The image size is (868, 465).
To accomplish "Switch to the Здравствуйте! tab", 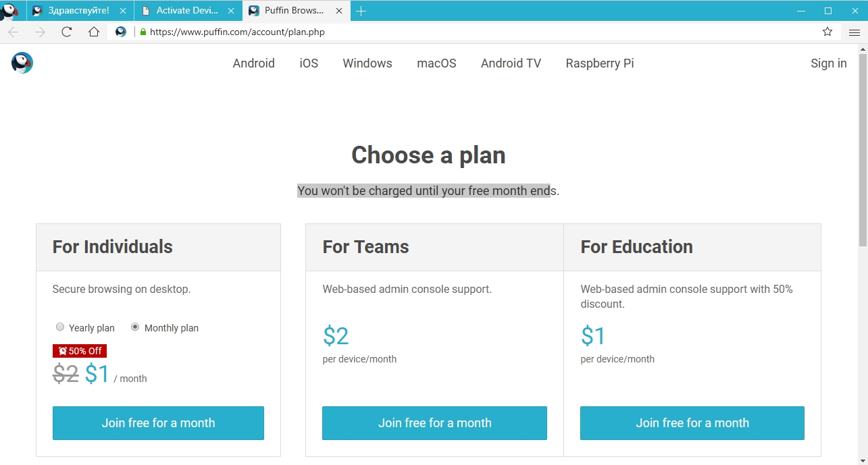I will (x=78, y=11).
